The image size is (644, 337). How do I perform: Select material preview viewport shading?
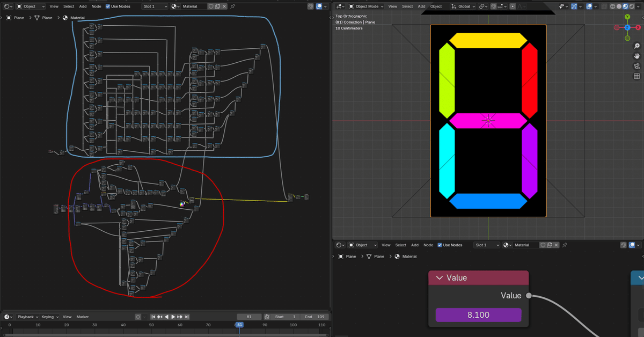coord(626,6)
